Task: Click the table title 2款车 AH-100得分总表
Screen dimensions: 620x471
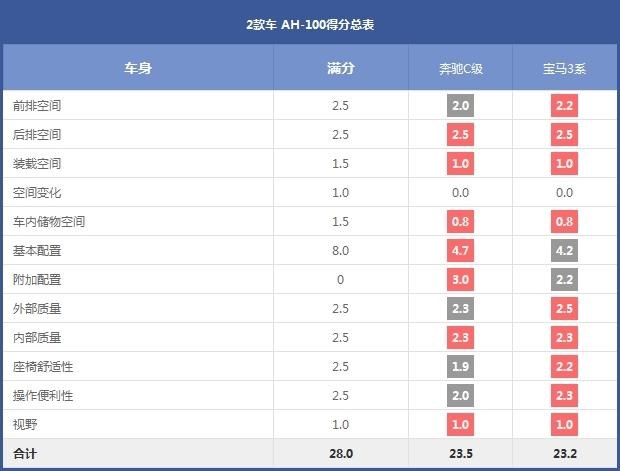Action: click(x=310, y=23)
